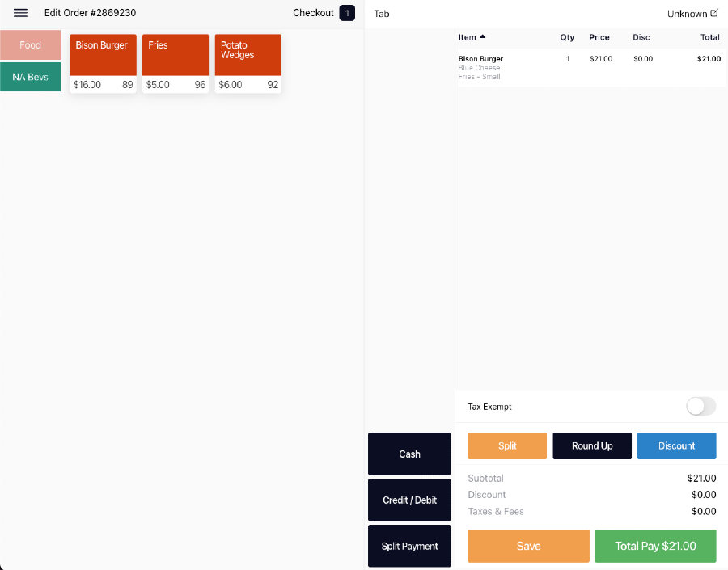The width and height of the screenshot is (728, 570).
Task: Select the Food category tab
Action: tap(30, 45)
